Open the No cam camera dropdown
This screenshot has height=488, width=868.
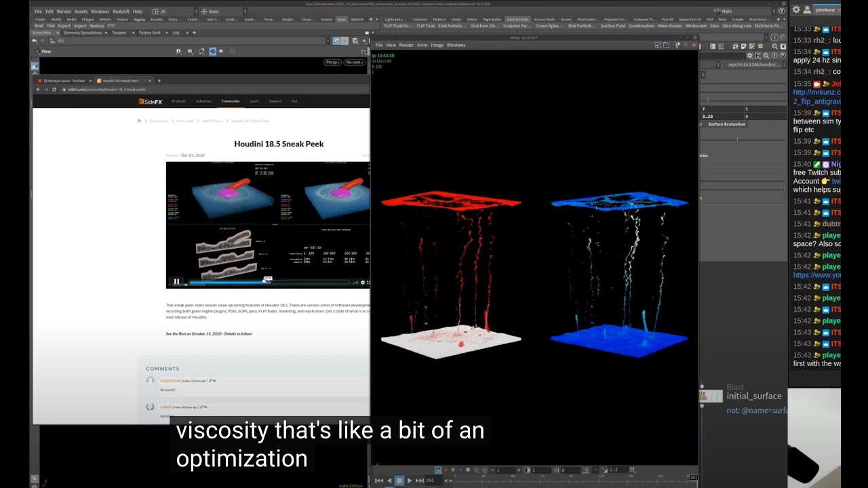click(354, 62)
